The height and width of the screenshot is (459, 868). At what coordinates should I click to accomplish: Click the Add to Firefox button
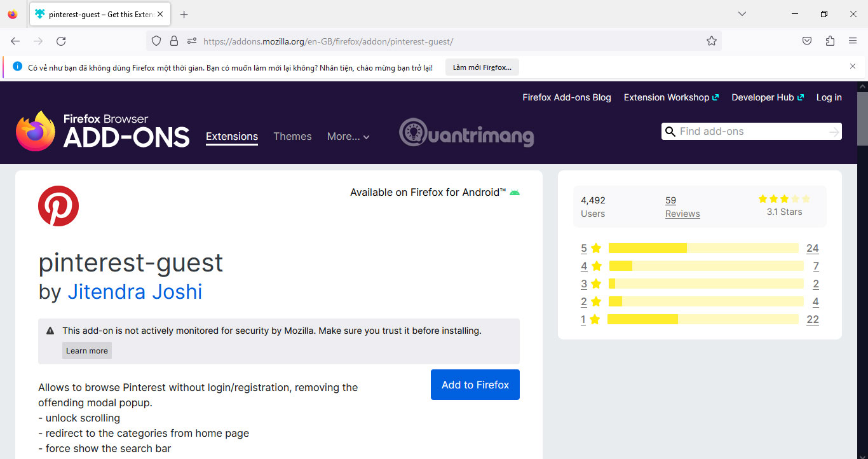pos(475,385)
